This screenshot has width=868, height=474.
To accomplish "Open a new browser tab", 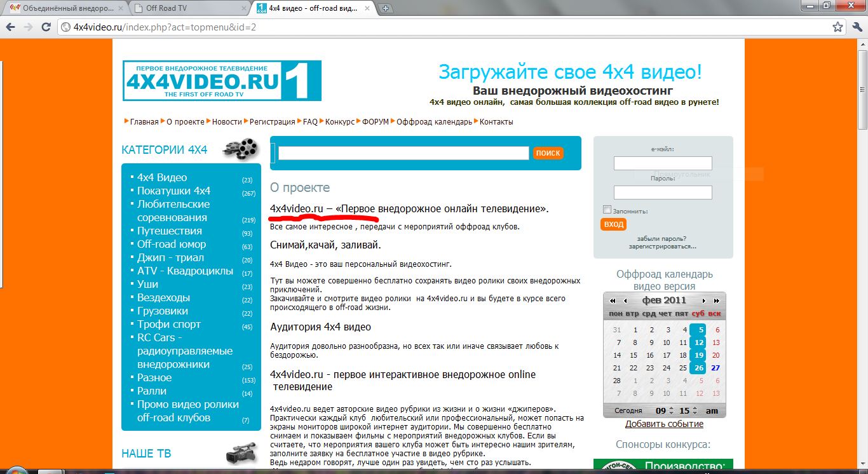I will tap(386, 8).
